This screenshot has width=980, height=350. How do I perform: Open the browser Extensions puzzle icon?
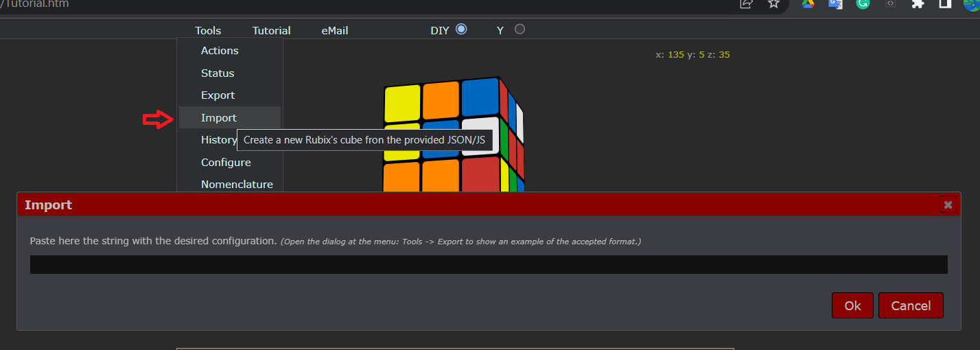pyautogui.click(x=918, y=4)
